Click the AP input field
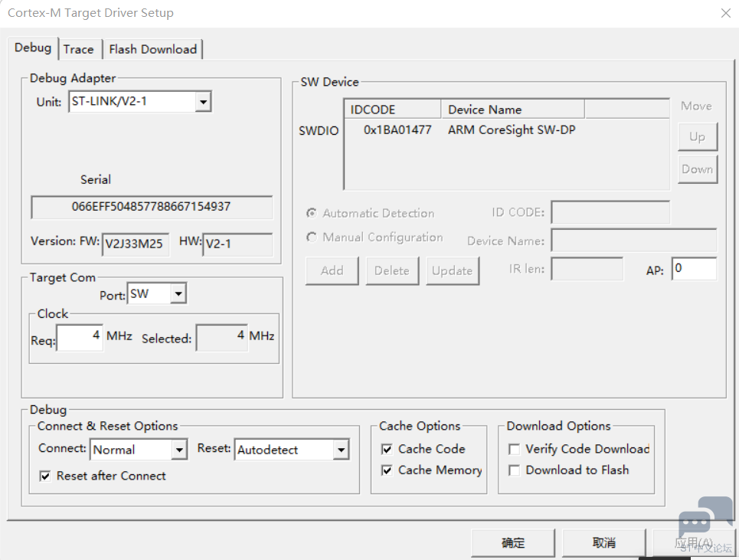The width and height of the screenshot is (739, 560). coord(694,269)
